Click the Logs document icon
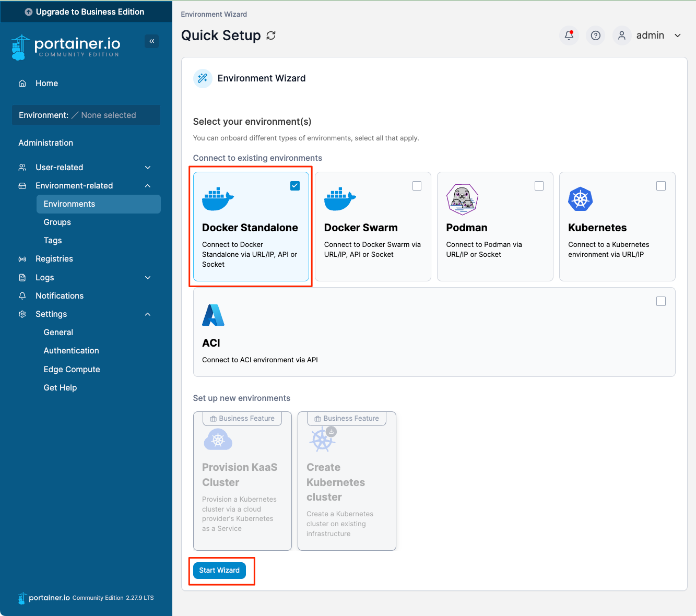 (x=22, y=278)
